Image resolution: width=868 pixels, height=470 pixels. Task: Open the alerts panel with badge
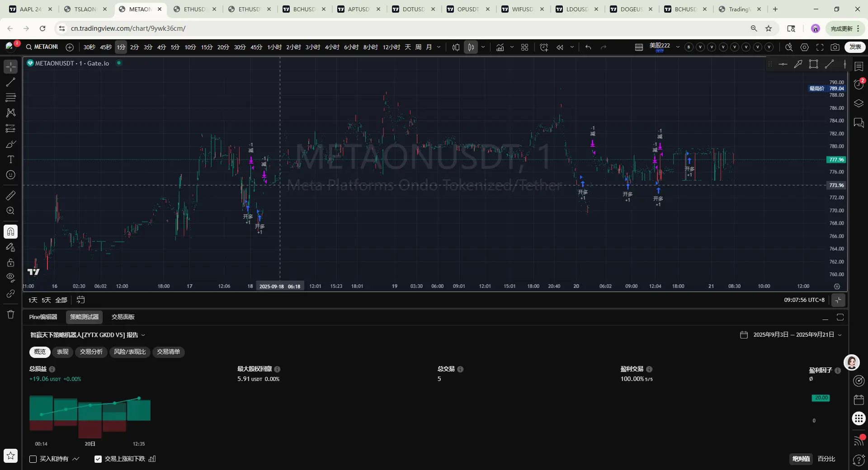[x=859, y=85]
